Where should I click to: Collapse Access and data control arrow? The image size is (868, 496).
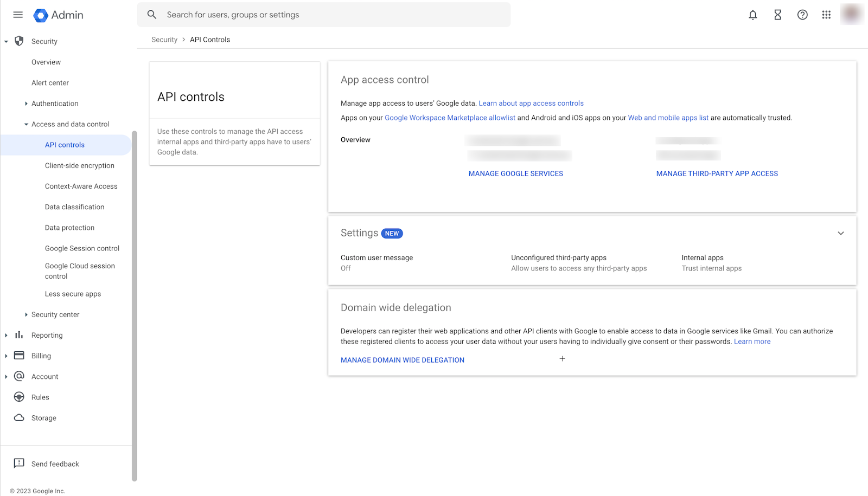coord(26,124)
